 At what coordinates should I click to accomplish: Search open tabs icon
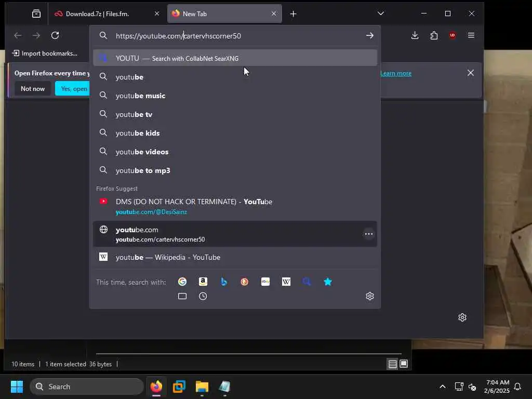182,296
